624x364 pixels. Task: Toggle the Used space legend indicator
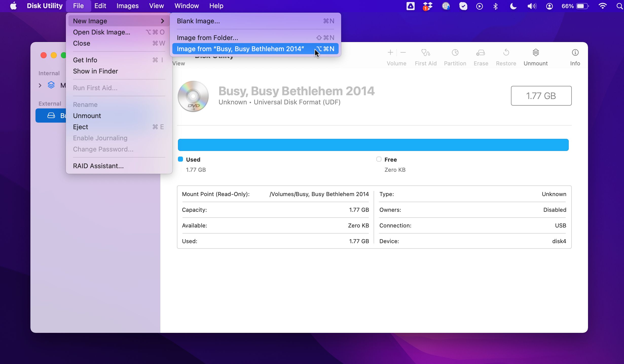180,159
